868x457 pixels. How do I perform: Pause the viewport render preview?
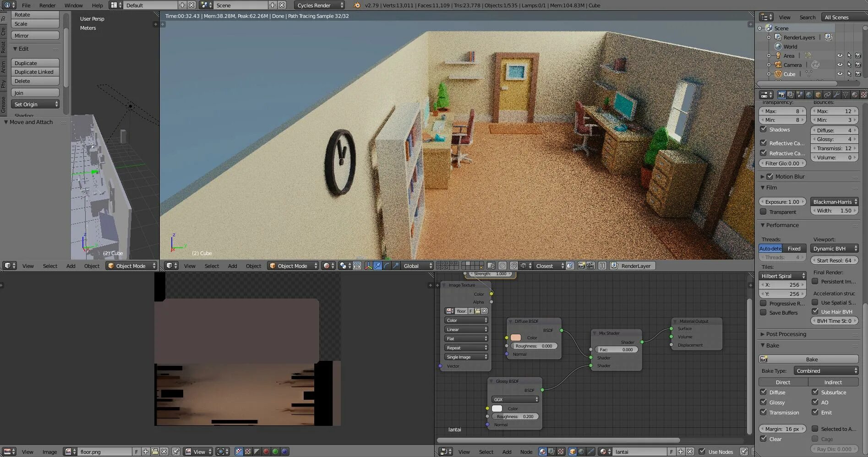pyautogui.click(x=602, y=266)
